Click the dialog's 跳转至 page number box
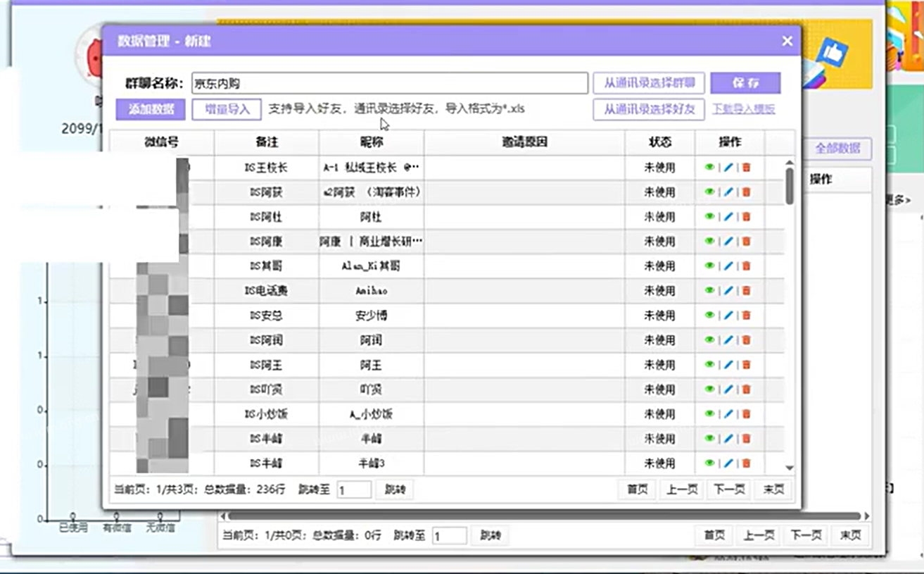924x574 pixels. pyautogui.click(x=354, y=489)
